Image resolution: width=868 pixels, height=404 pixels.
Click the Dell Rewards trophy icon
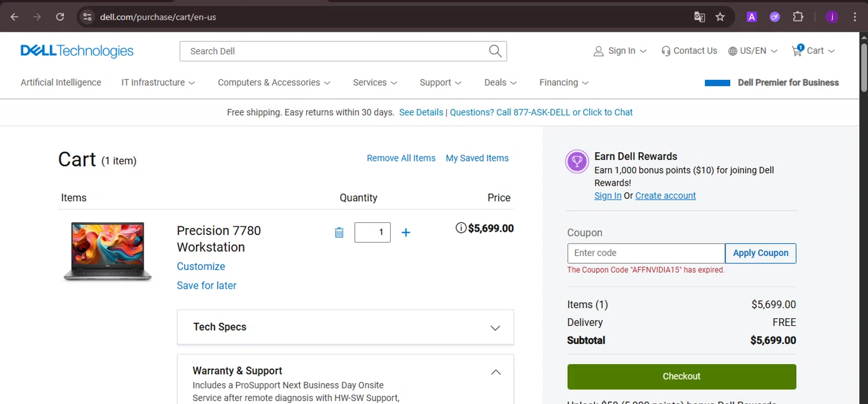click(577, 161)
